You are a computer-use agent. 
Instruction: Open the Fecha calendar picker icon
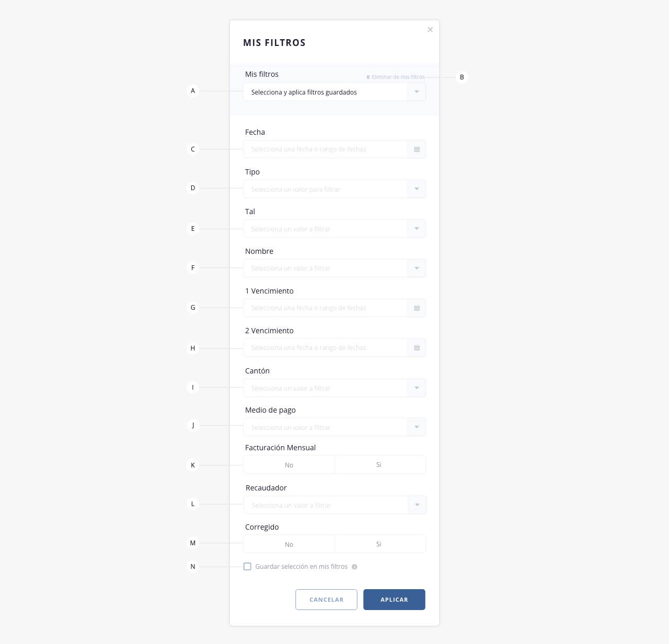click(x=417, y=149)
